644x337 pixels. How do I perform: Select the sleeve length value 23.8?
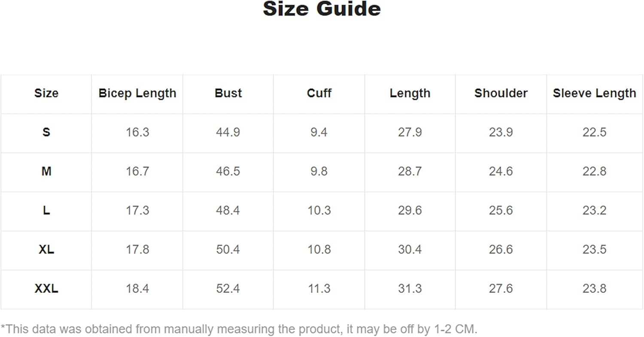[x=594, y=289]
